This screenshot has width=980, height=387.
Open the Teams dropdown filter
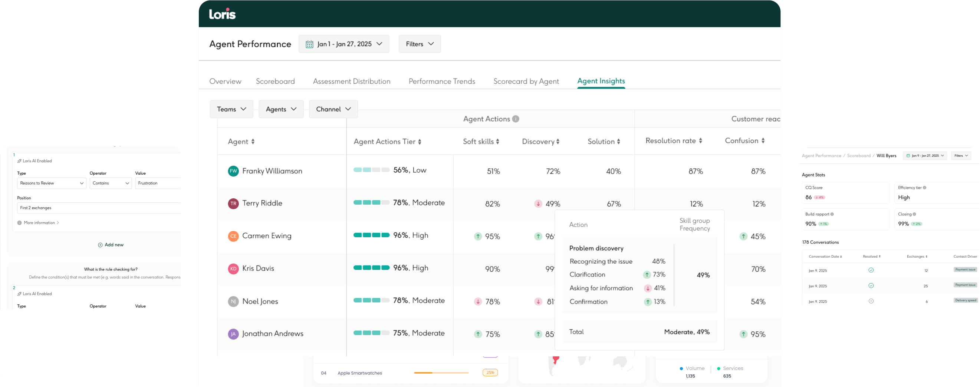231,109
